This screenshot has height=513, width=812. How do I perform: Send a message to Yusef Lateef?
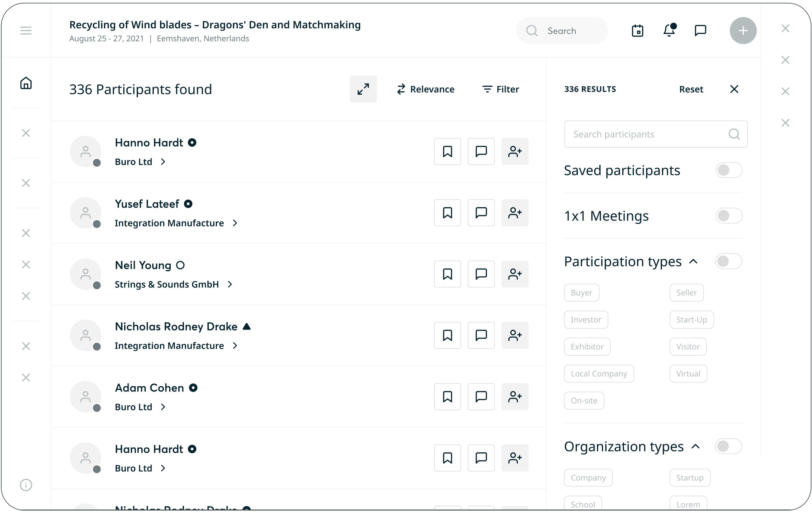(481, 213)
